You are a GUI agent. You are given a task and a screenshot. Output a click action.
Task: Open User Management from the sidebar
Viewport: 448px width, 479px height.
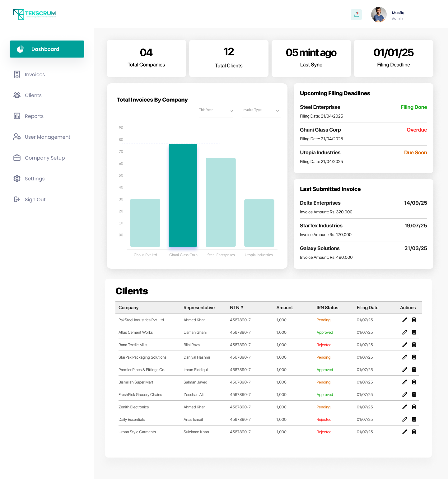(x=47, y=137)
